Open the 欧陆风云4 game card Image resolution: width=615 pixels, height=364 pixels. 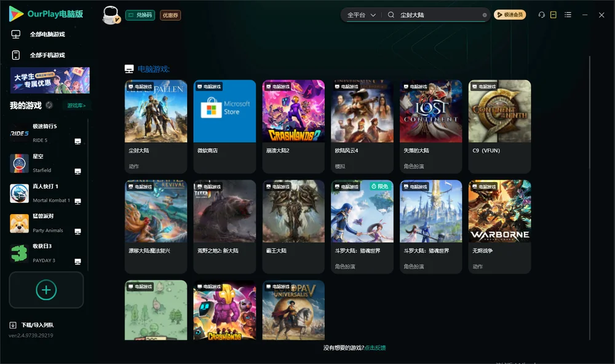[362, 126]
